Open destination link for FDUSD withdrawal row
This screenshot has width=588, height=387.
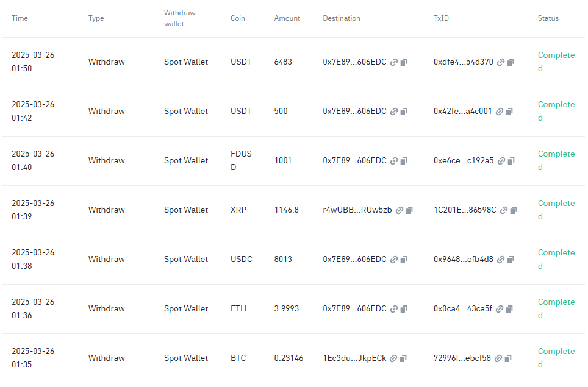click(394, 161)
